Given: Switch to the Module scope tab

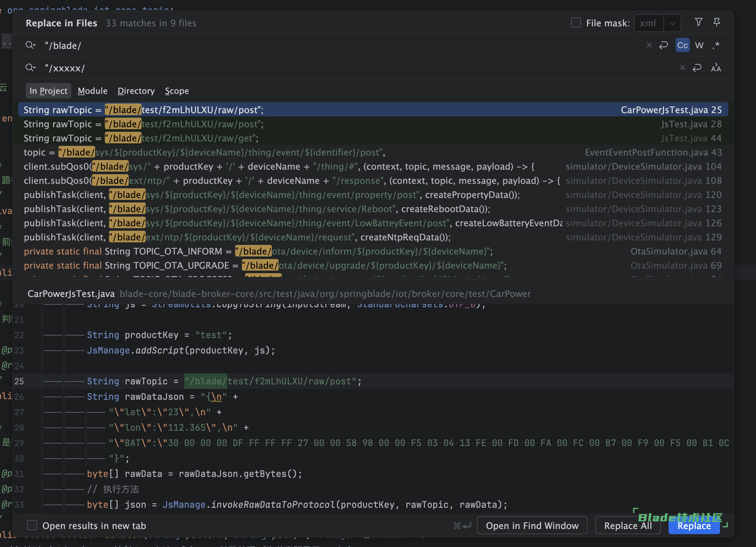Looking at the screenshot, I should pos(92,91).
